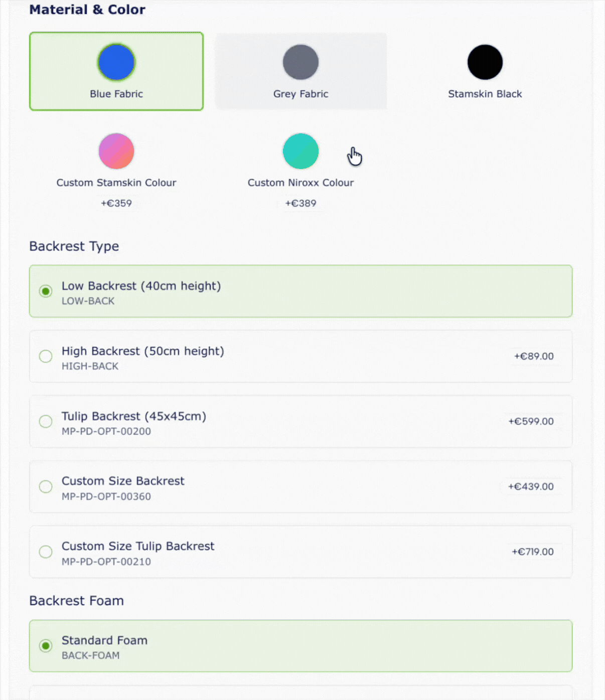Screen dimensions: 605x700
Task: Click the MP-PD-OPT-00360 option code
Action: pyautogui.click(x=106, y=496)
